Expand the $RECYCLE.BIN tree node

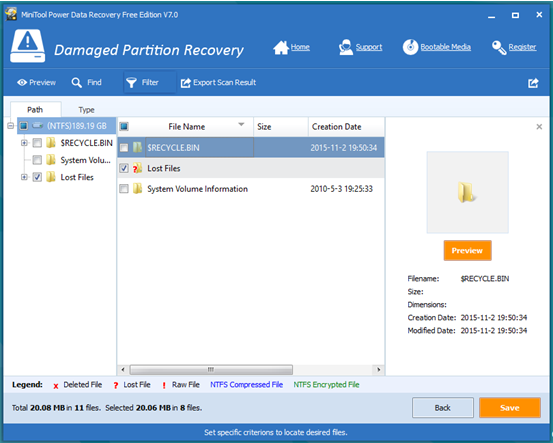(24, 143)
